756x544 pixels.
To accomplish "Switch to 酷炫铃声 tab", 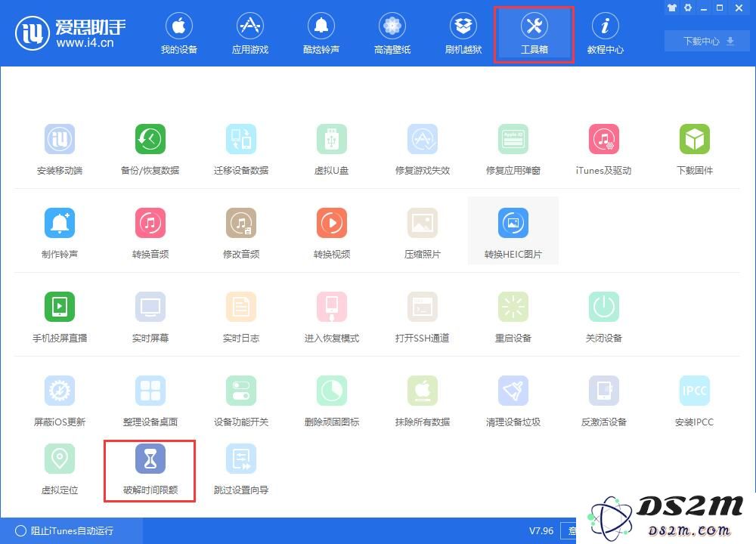I will [x=321, y=32].
